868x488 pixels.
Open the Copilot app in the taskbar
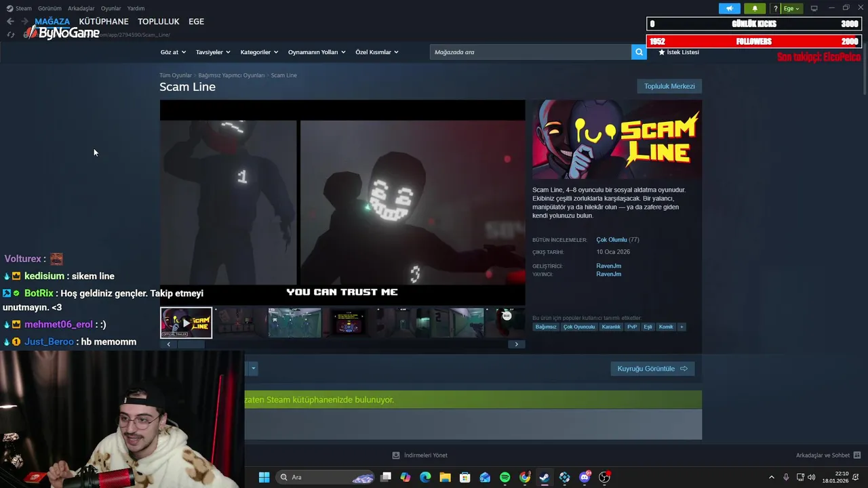406,477
